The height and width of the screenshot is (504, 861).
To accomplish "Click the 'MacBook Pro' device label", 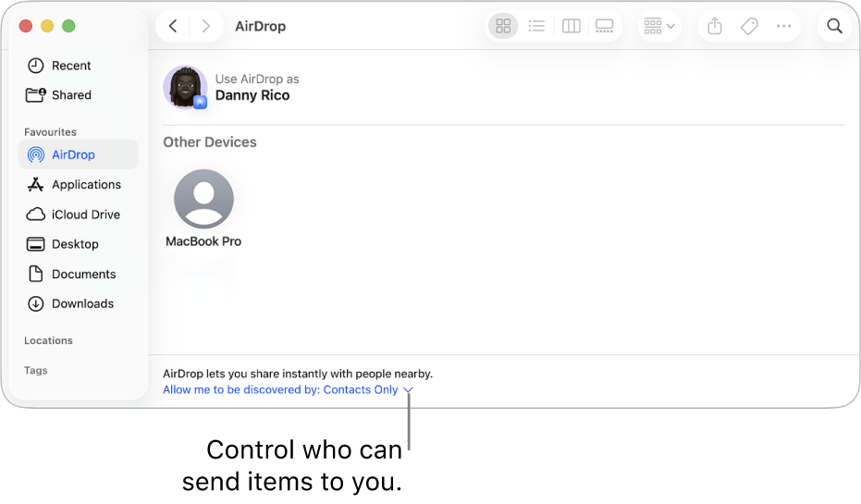I will click(x=203, y=241).
